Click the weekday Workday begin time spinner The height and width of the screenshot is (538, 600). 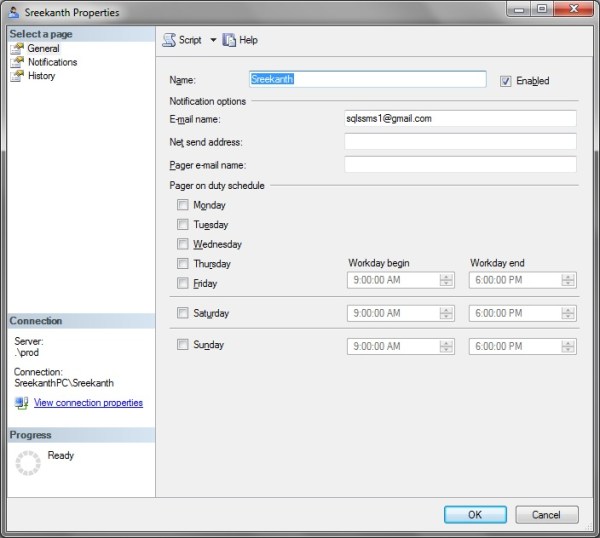(x=446, y=281)
